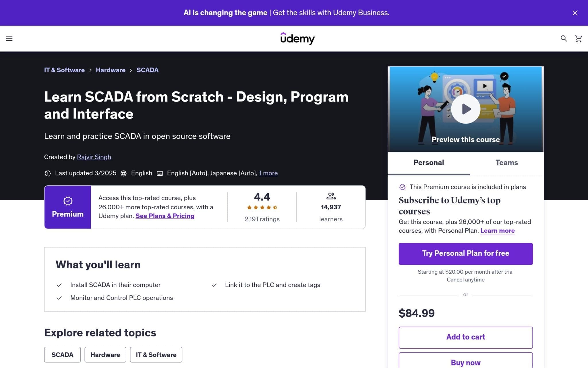588x368 pixels.
Task: Click the 'AI is changing the game' banner text
Action: tap(225, 13)
